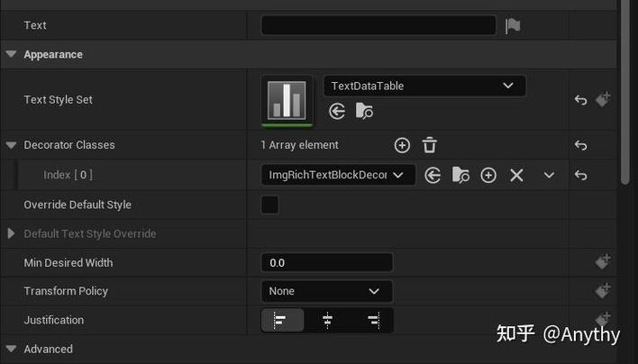Select left text justification
This screenshot has height=364, width=638.
tap(282, 320)
